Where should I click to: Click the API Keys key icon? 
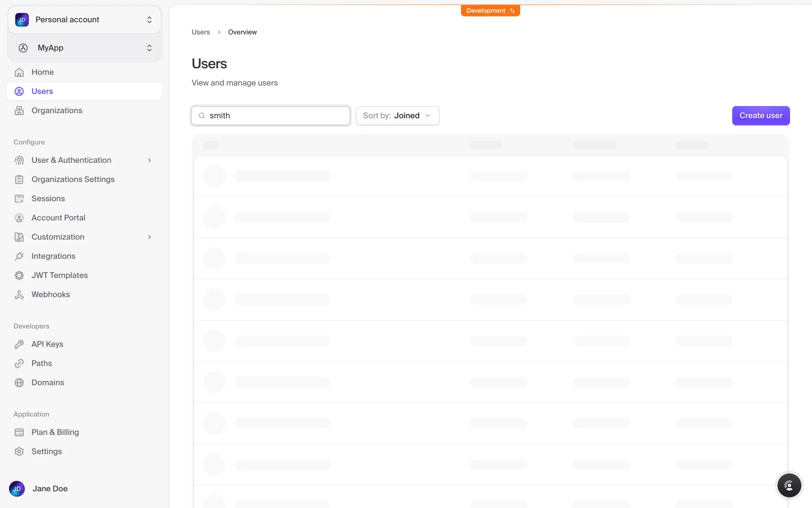[x=19, y=344]
